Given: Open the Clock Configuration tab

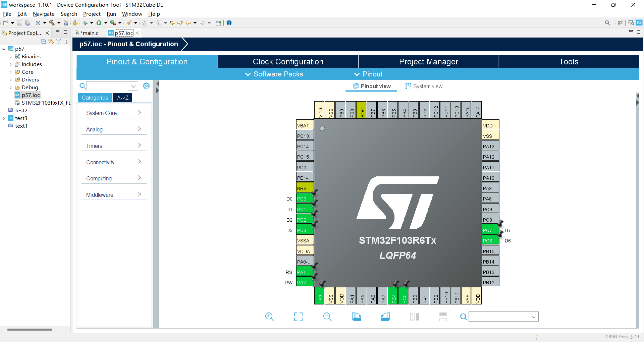Looking at the screenshot, I should click(288, 62).
